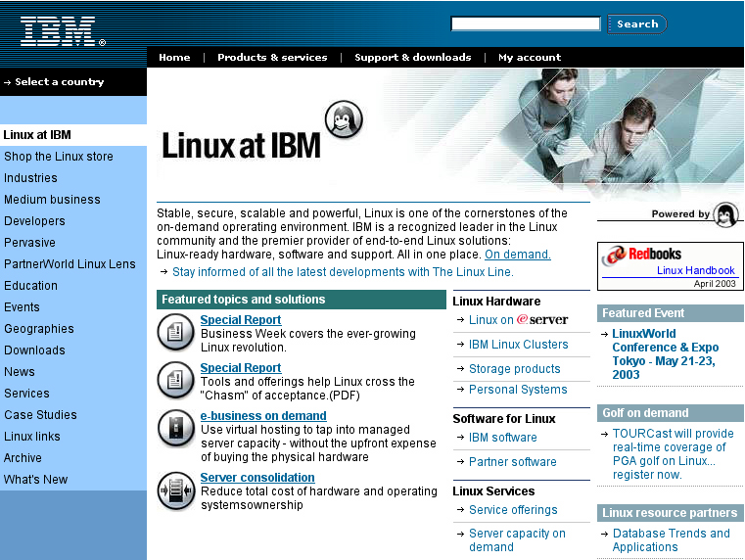The image size is (745, 560).
Task: Open the Home menu item
Action: [x=174, y=58]
